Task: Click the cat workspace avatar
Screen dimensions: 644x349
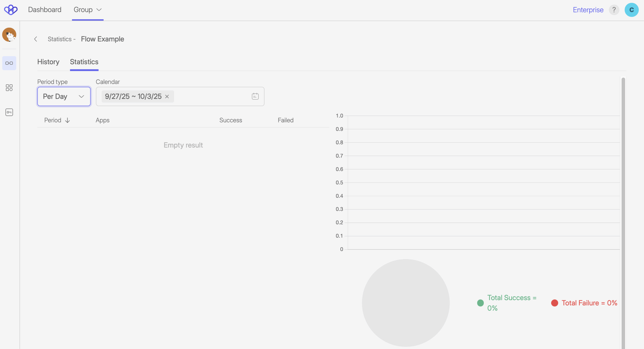Action: pyautogui.click(x=9, y=35)
